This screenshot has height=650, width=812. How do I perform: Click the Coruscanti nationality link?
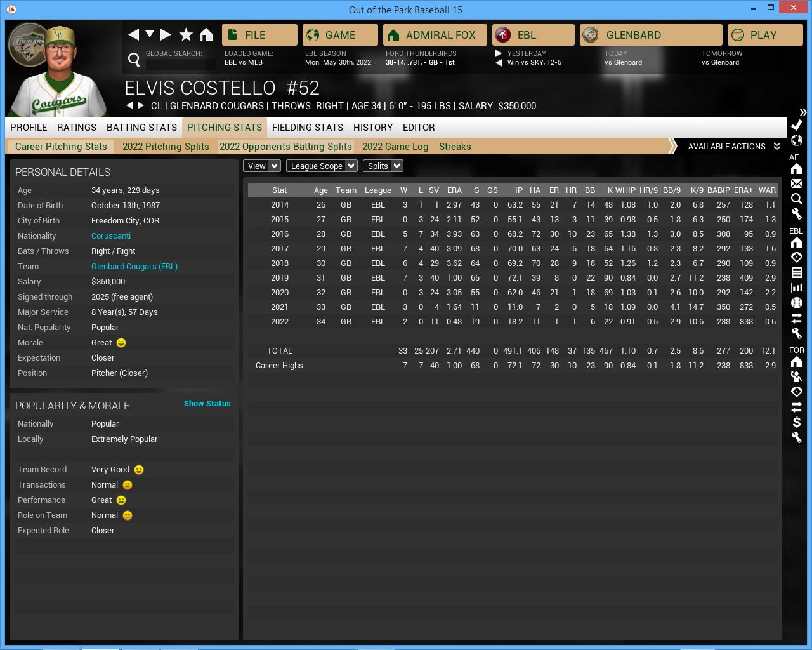click(111, 236)
